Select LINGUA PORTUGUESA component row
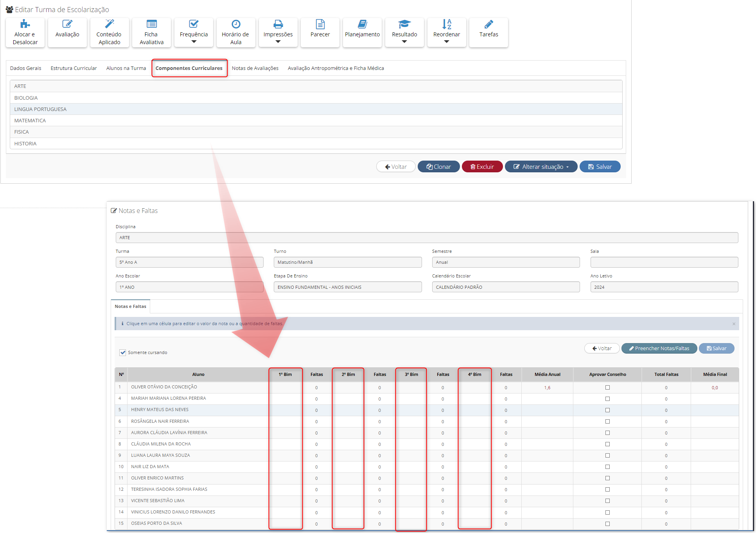This screenshot has height=533, width=756. click(41, 109)
